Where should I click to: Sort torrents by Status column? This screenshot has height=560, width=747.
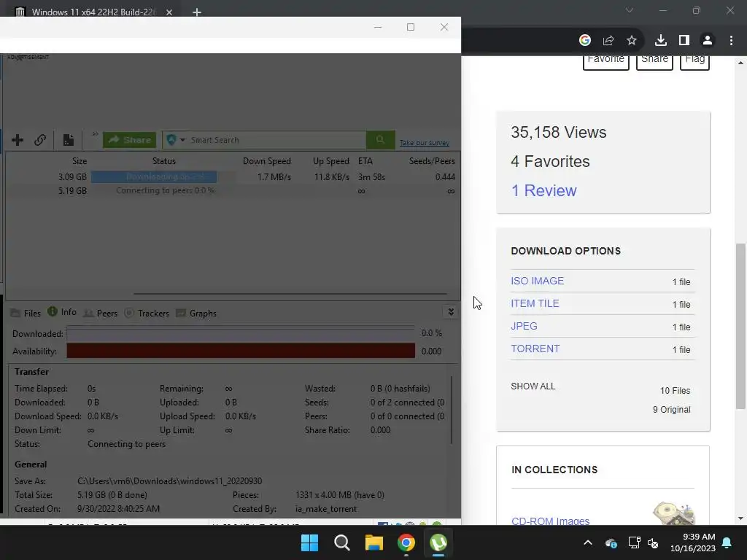164,161
